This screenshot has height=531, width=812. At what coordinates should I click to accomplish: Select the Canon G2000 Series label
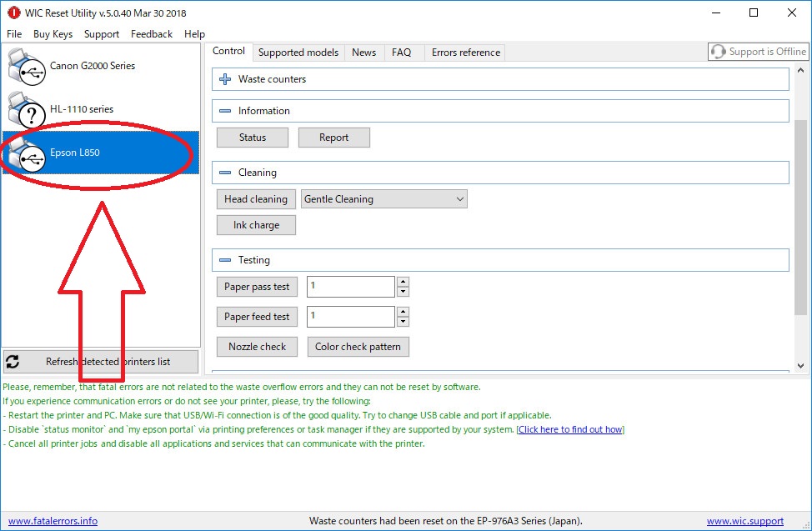click(93, 66)
